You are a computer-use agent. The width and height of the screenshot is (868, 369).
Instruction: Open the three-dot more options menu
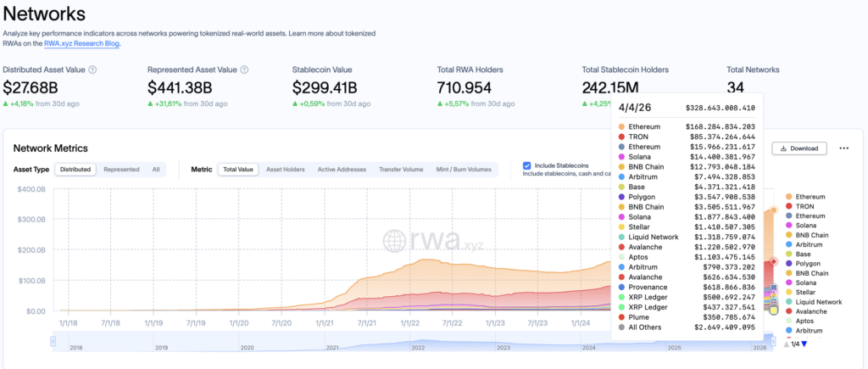click(843, 148)
